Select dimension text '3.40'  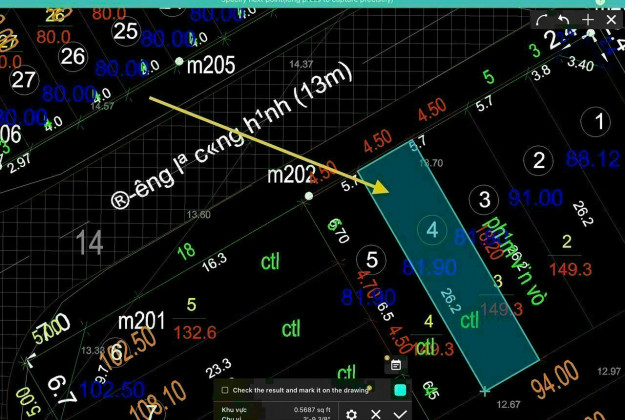580,63
